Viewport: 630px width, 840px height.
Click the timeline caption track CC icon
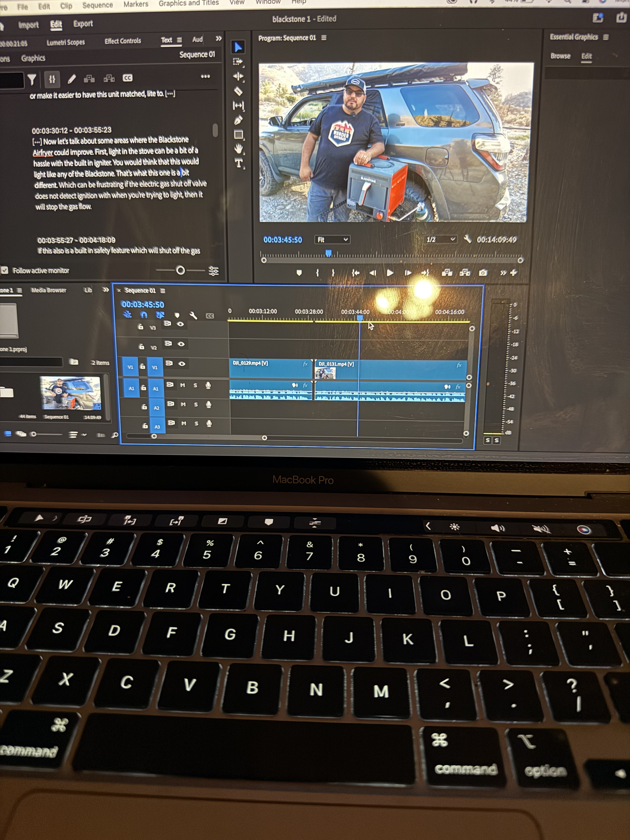[x=210, y=316]
